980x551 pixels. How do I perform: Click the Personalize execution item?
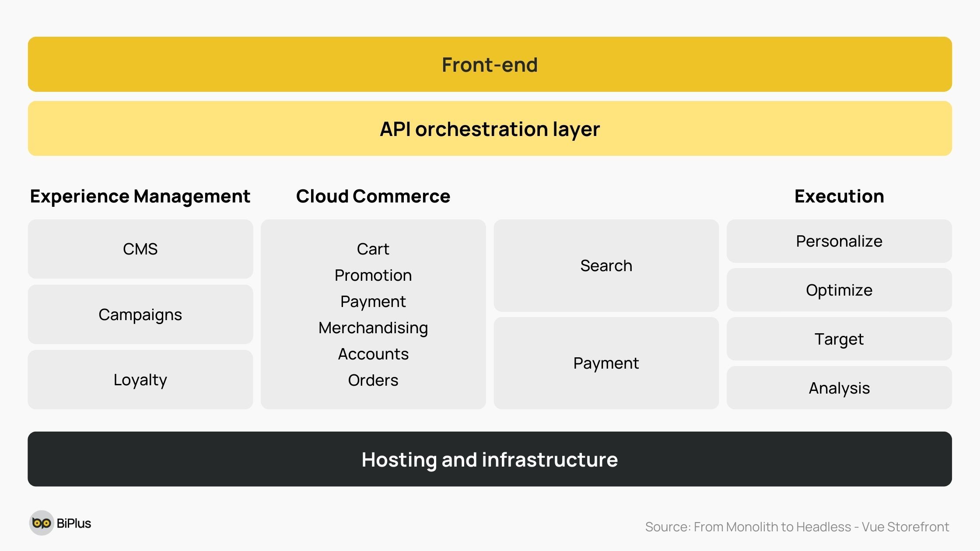click(x=839, y=241)
